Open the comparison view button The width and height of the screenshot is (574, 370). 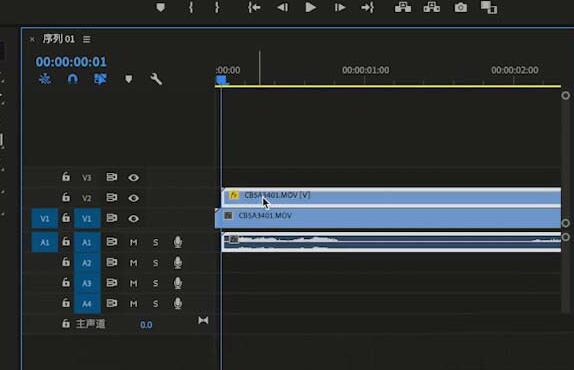click(489, 7)
